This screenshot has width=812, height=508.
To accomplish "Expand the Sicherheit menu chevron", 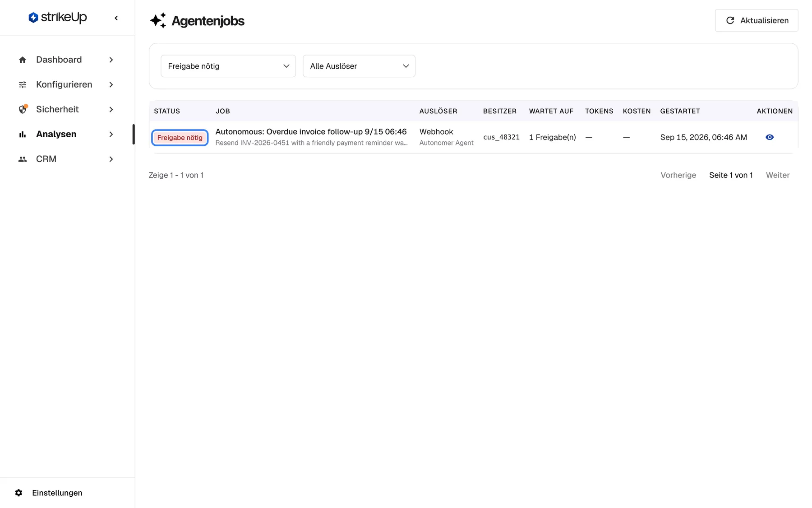I will coord(111,110).
